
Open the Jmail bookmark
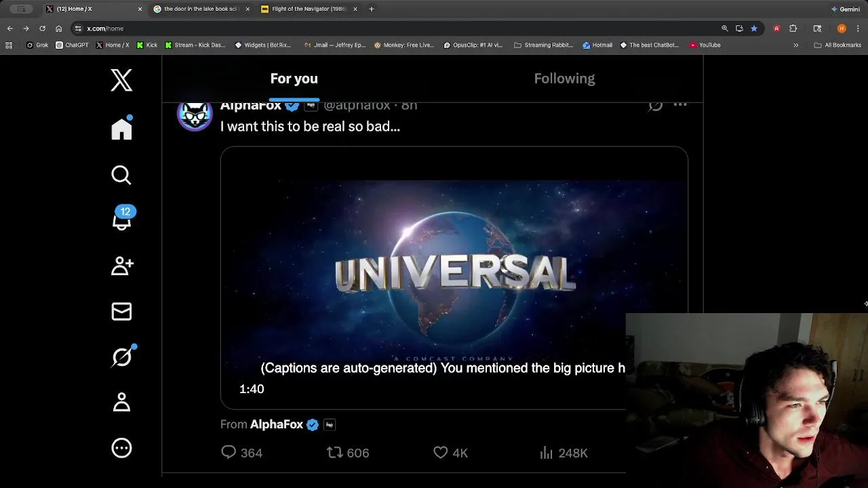[335, 45]
